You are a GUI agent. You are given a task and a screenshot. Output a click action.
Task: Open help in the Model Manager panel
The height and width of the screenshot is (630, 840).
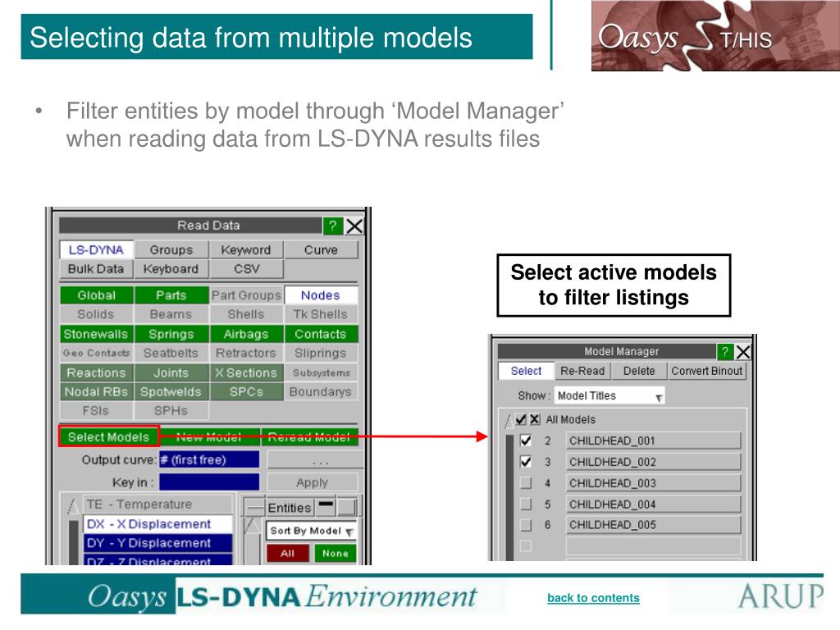click(x=725, y=352)
